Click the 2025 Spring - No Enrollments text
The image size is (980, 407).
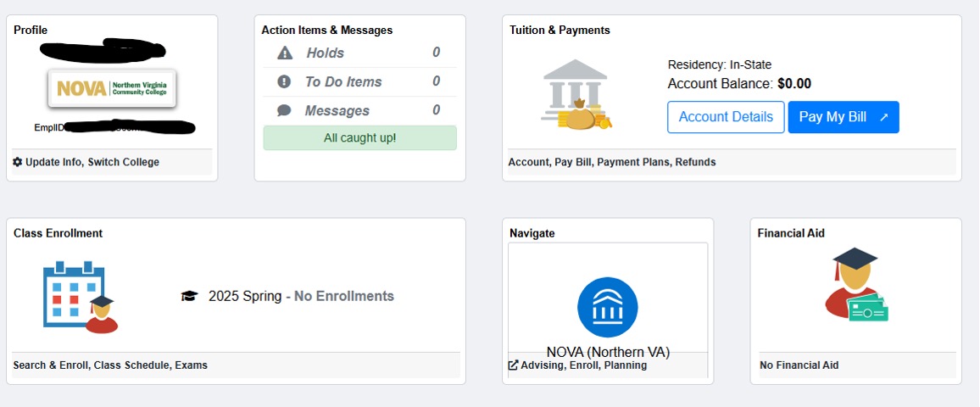coord(301,296)
